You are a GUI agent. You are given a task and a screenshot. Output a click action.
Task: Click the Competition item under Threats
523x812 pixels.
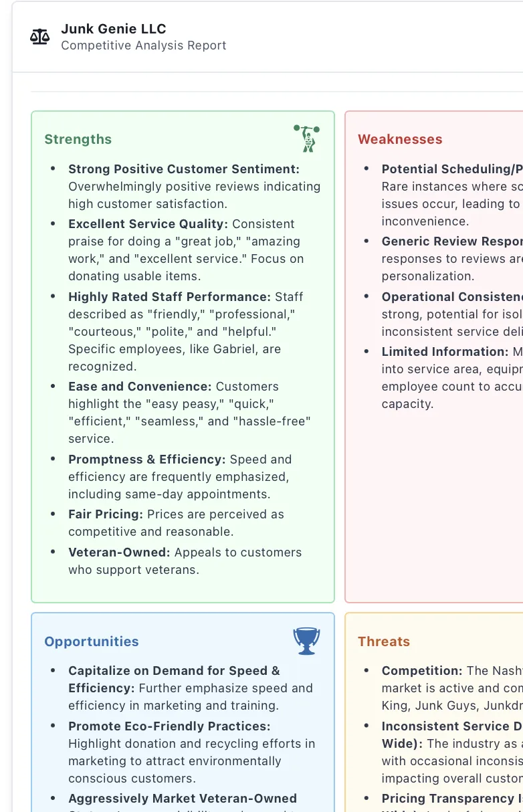point(422,671)
